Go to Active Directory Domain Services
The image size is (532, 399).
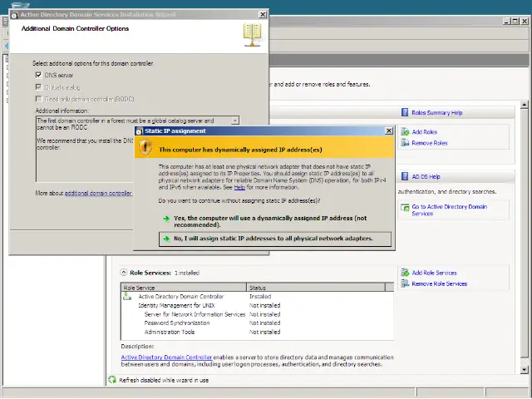(x=449, y=210)
